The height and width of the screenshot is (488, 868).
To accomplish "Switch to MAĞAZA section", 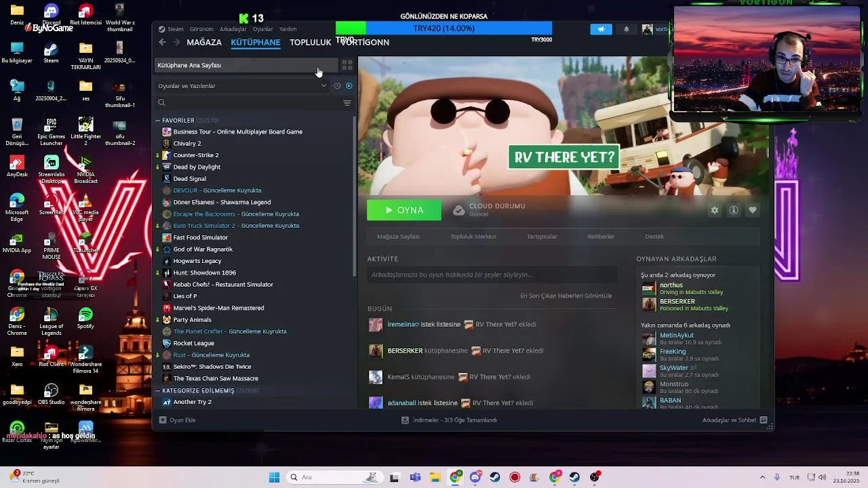I will pos(204,42).
